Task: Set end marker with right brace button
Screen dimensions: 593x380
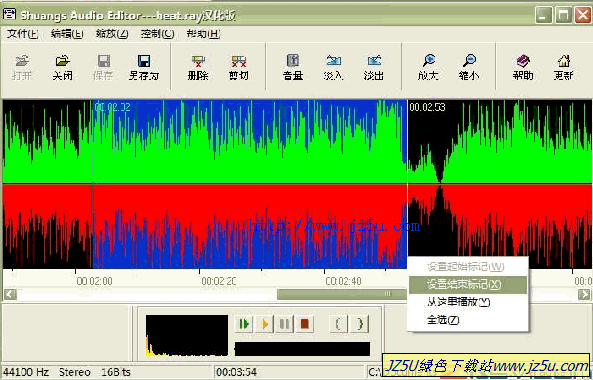Action: pyautogui.click(x=359, y=324)
